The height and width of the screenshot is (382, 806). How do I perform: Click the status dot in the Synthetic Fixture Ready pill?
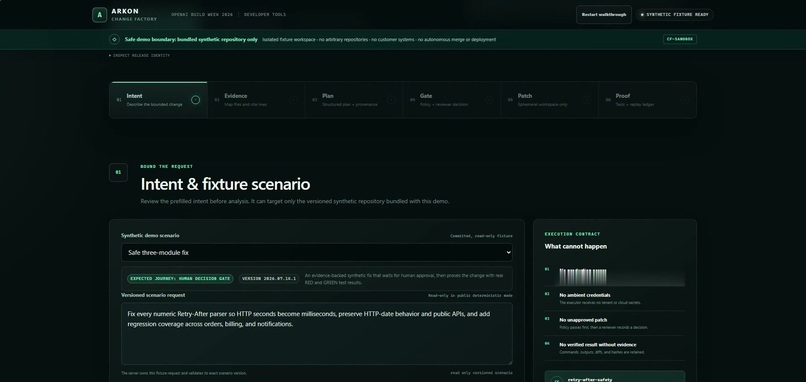(x=642, y=15)
